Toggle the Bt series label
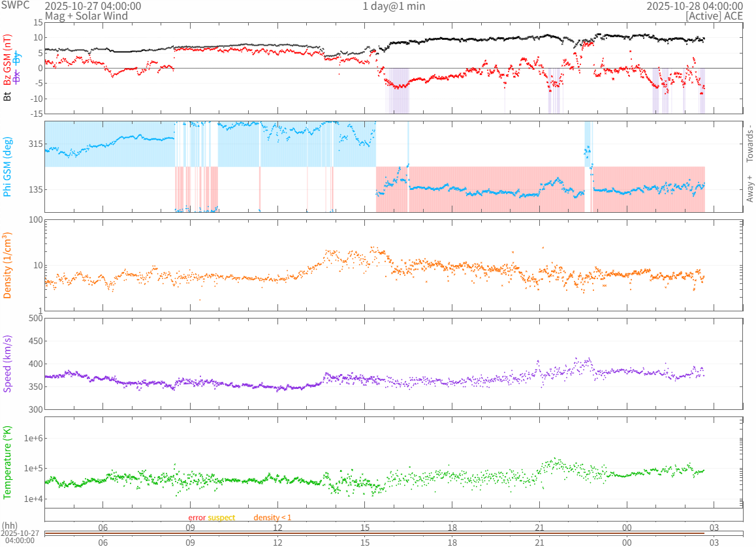This screenshot has width=756, height=547. click(8, 96)
